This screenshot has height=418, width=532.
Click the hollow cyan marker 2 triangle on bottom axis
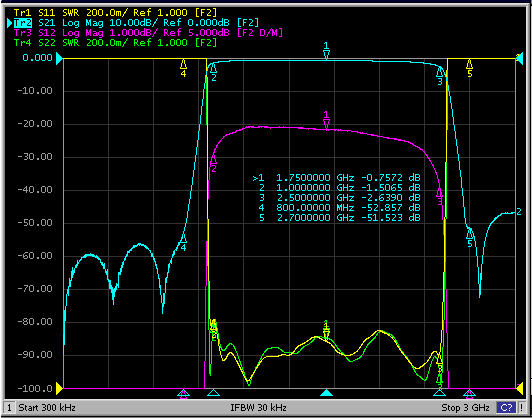point(213,393)
